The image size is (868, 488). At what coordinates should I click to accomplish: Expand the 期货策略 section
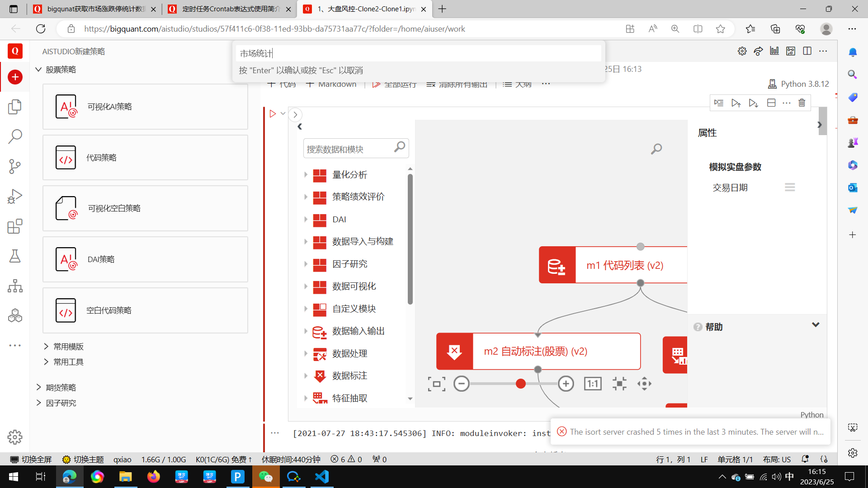(x=39, y=387)
